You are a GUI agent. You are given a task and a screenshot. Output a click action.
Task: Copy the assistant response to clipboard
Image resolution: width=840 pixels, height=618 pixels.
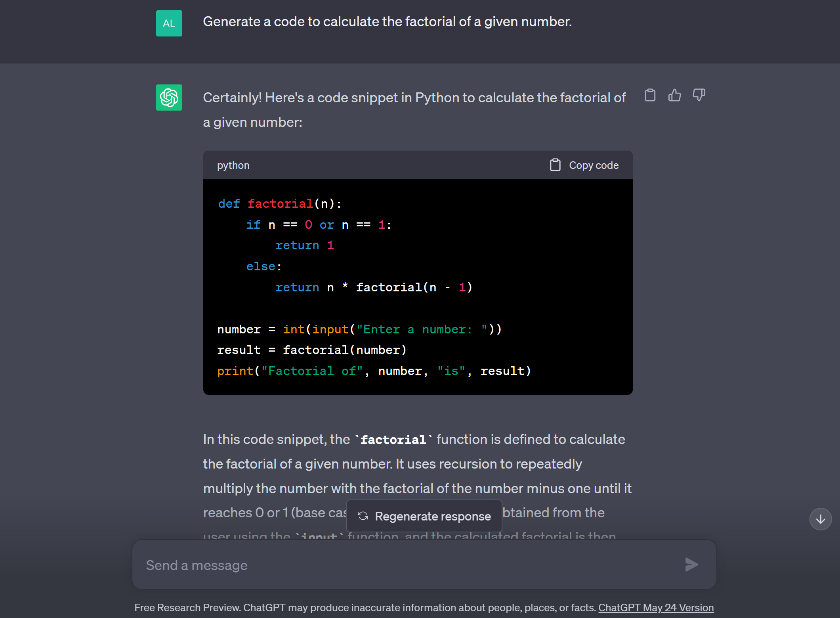click(650, 95)
